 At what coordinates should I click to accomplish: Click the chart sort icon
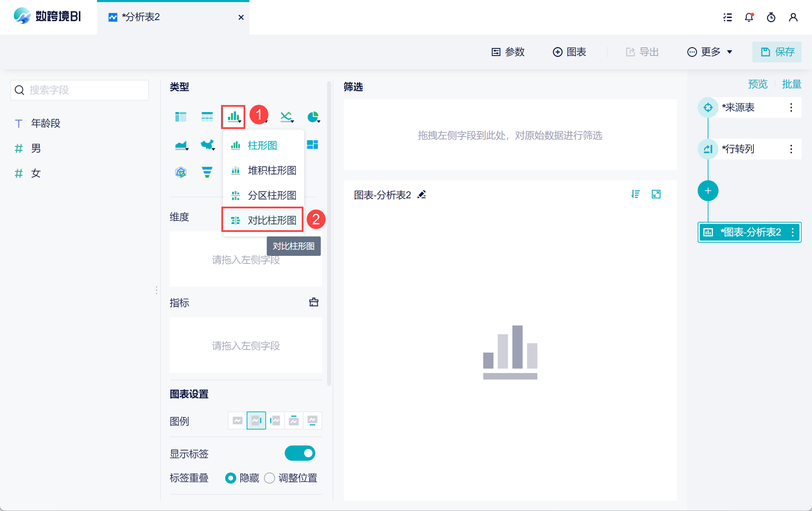pyautogui.click(x=635, y=194)
